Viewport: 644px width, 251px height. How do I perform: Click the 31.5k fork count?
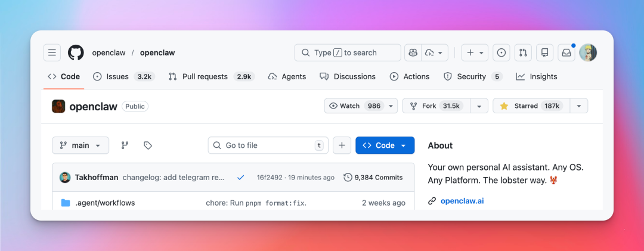coord(451,106)
